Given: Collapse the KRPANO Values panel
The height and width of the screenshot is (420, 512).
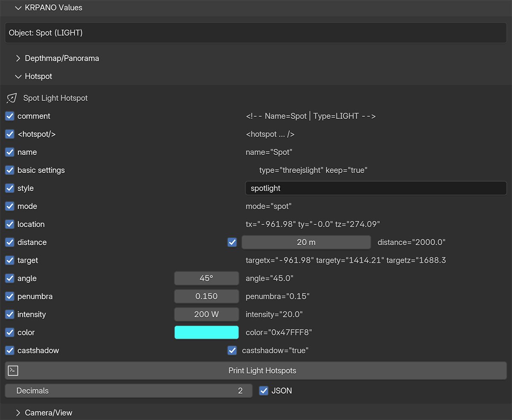Looking at the screenshot, I should click(x=18, y=8).
